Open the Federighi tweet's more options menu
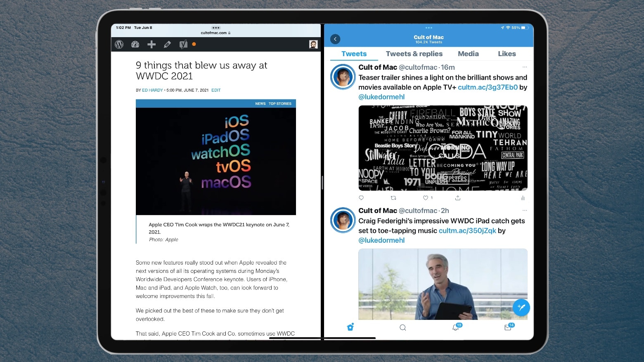Viewport: 644px width, 362px height. point(525,210)
